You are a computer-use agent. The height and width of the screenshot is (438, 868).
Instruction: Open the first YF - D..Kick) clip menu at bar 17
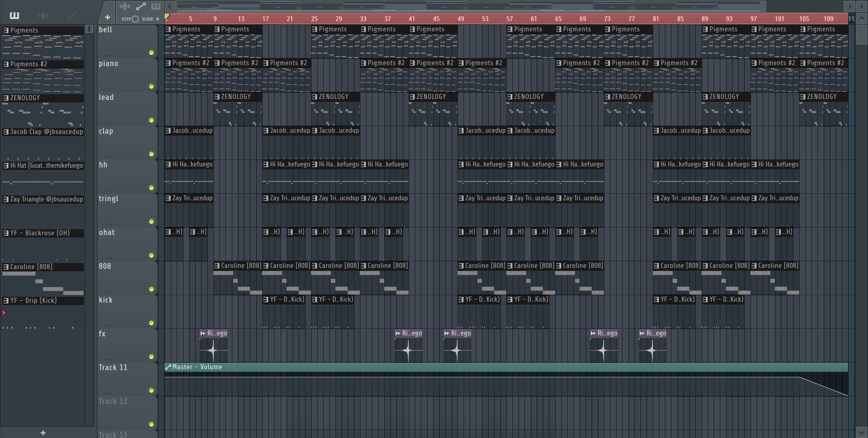pyautogui.click(x=266, y=300)
